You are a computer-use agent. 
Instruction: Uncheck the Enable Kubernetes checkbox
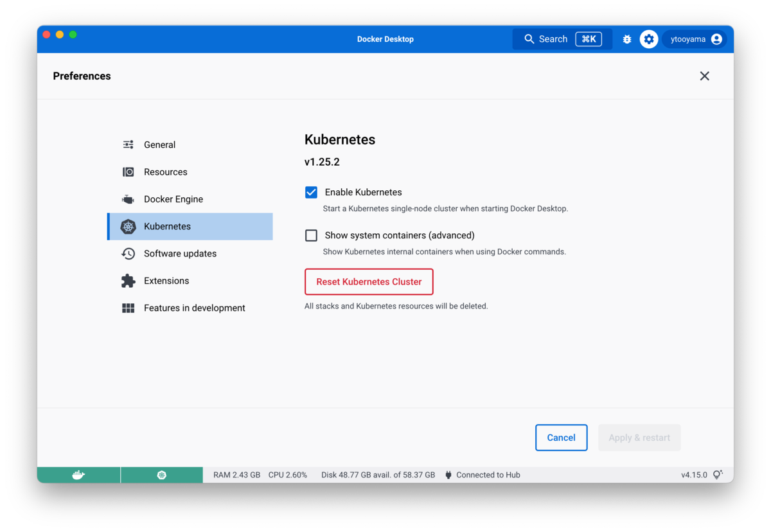[x=311, y=192]
